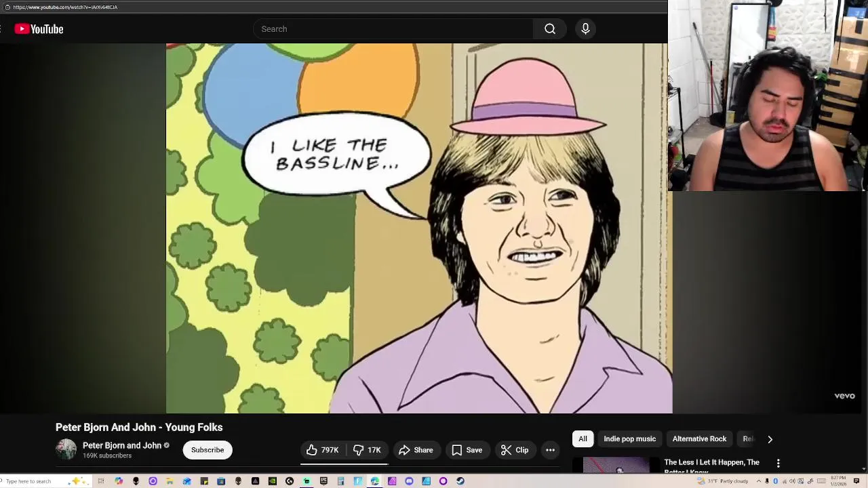The width and height of the screenshot is (868, 488).
Task: Show more filter chips with arrow
Action: click(x=770, y=439)
